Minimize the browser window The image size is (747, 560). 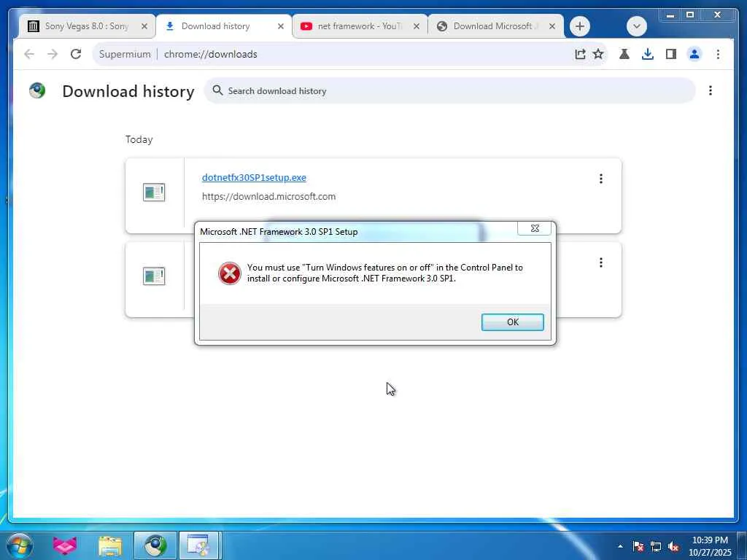[670, 15]
